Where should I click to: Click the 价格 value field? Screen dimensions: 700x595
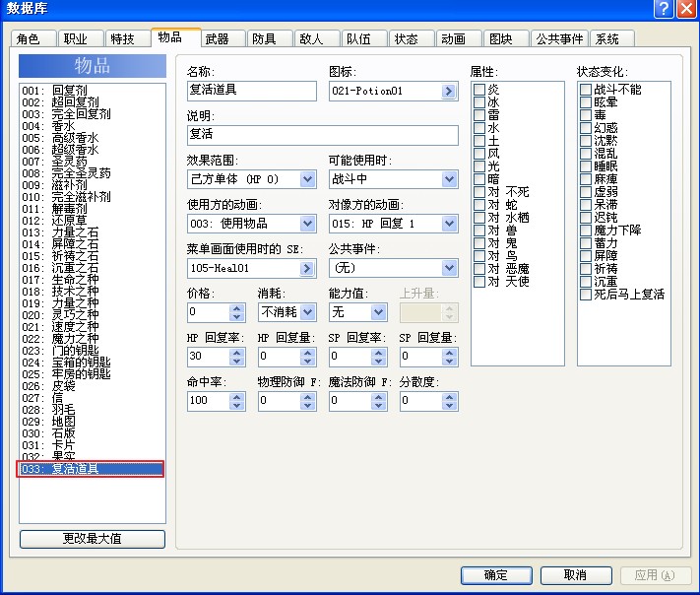point(209,312)
